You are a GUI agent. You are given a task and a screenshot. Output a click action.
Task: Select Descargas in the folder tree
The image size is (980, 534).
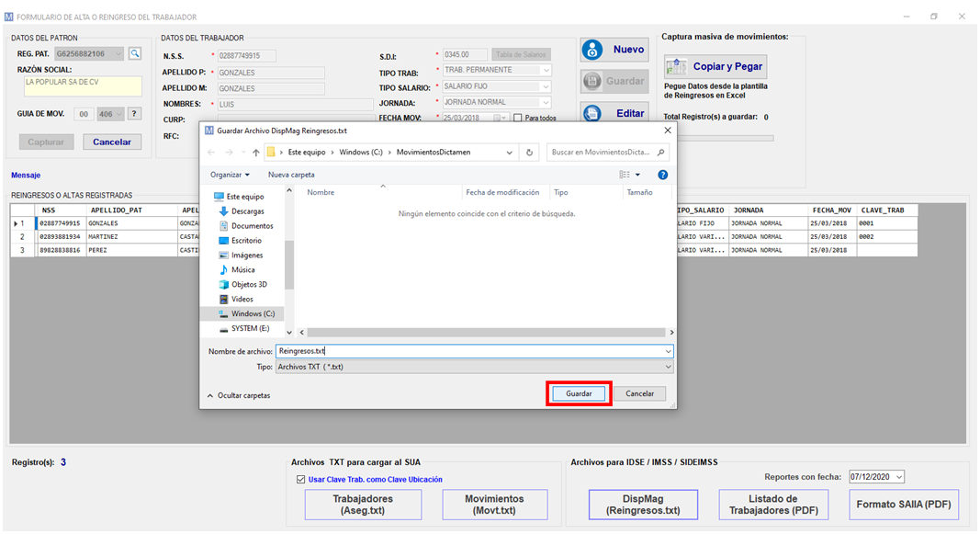(x=242, y=211)
